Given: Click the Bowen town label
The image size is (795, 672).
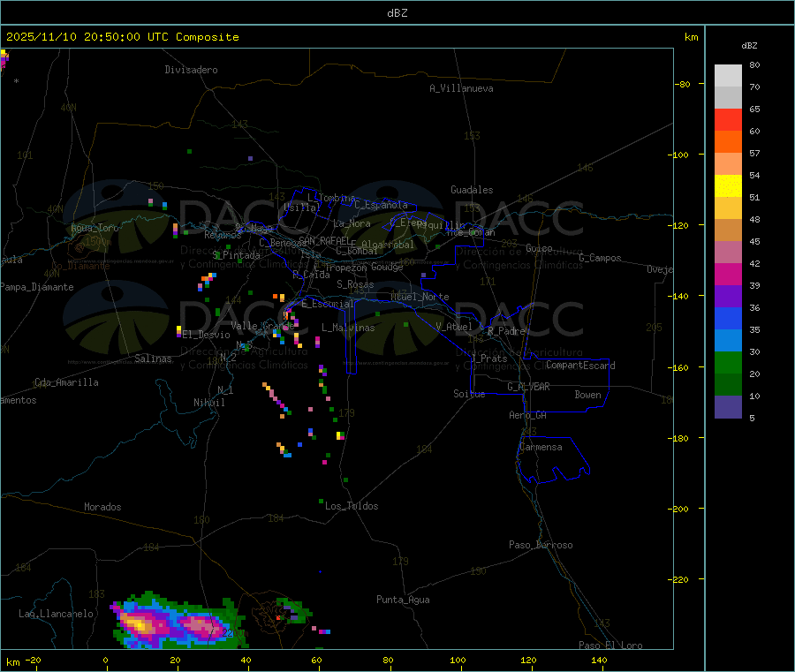Looking at the screenshot, I should click(x=588, y=395).
